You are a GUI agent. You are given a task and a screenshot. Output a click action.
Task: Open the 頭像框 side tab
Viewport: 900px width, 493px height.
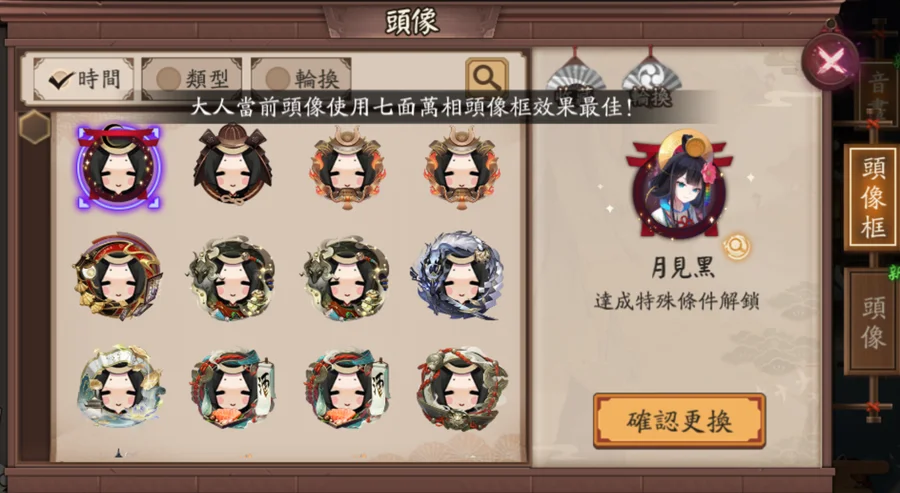click(871, 197)
